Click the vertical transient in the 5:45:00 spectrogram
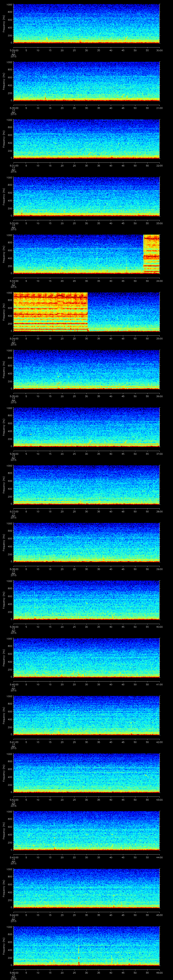 pos(79,946)
